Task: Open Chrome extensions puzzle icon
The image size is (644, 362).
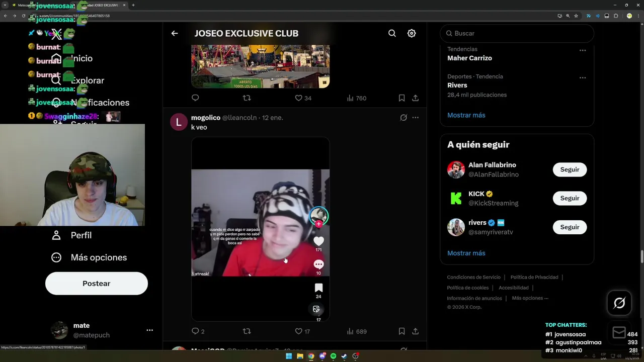Action: point(616,16)
